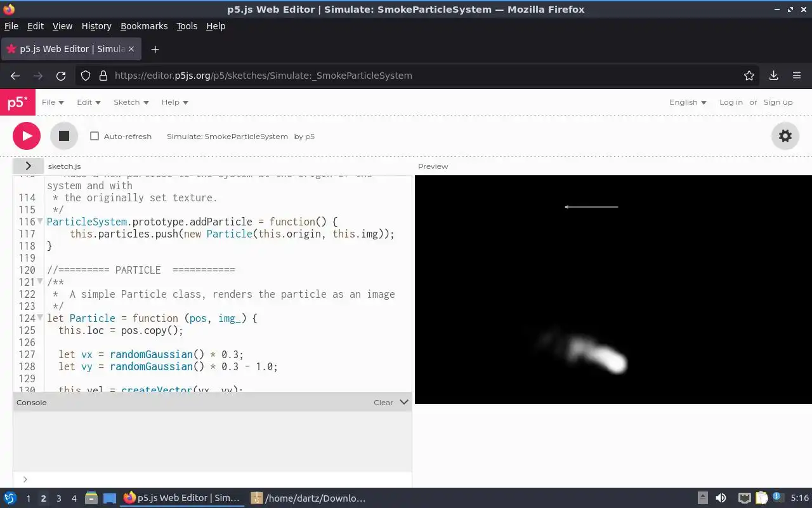Open the p5 editor Edit dropdown
812x508 pixels.
click(x=89, y=102)
